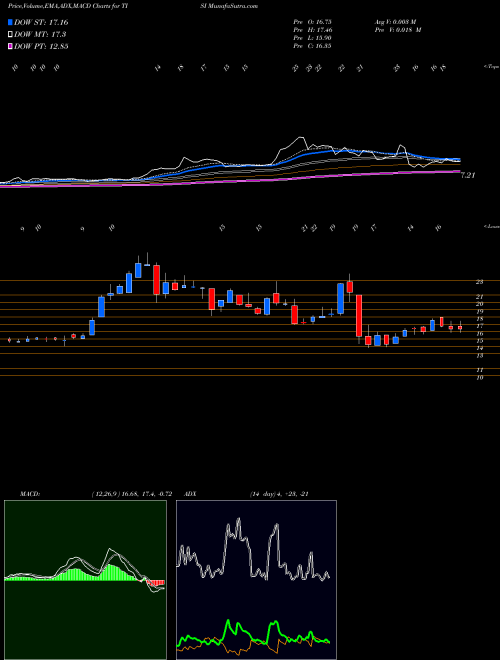Click the chart title 'Price,Volume,EMA,ADX,MACD Charts'
The image size is (500, 660).
click(57, 6)
